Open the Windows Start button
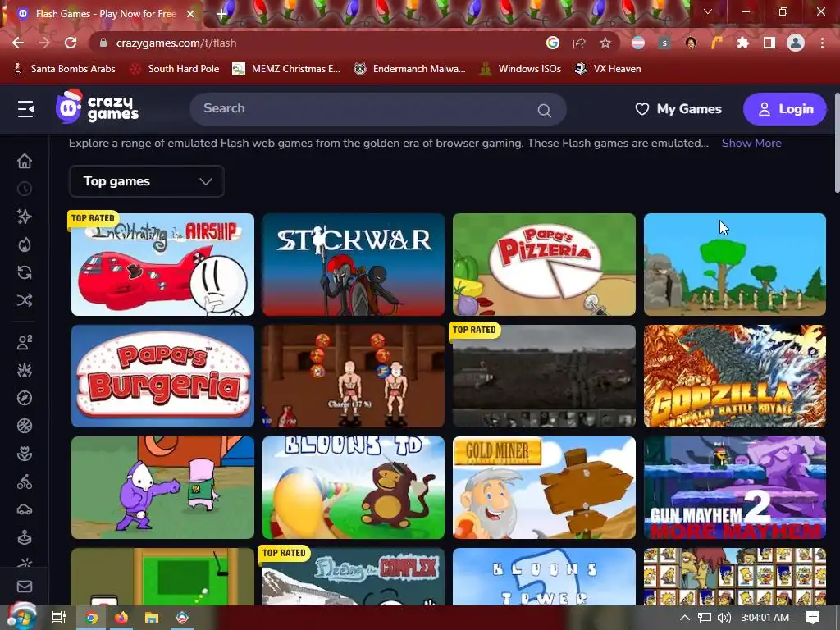The height and width of the screenshot is (630, 840). (21, 616)
